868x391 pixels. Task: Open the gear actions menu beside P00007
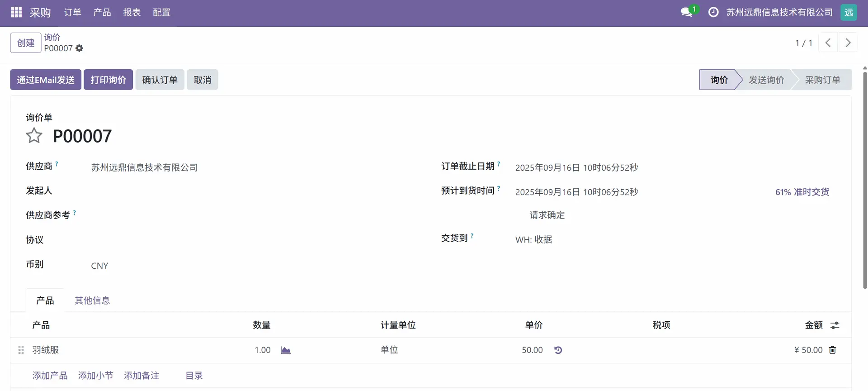pyautogui.click(x=80, y=48)
